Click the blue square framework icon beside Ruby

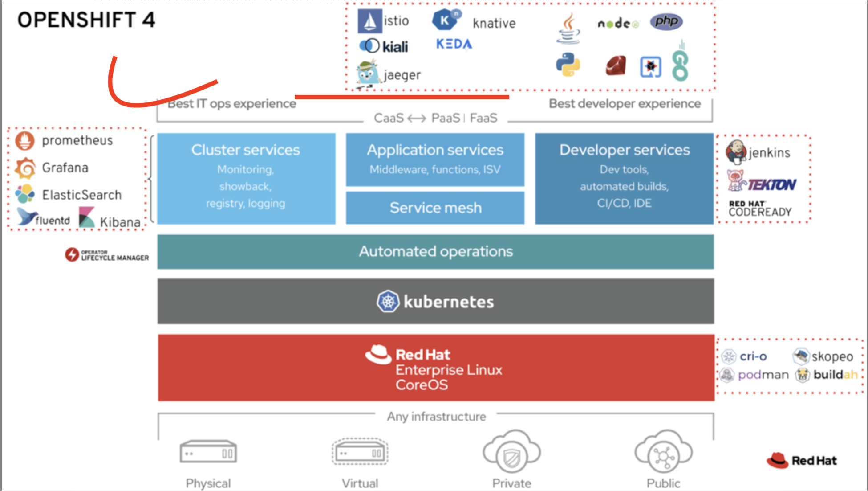click(650, 67)
